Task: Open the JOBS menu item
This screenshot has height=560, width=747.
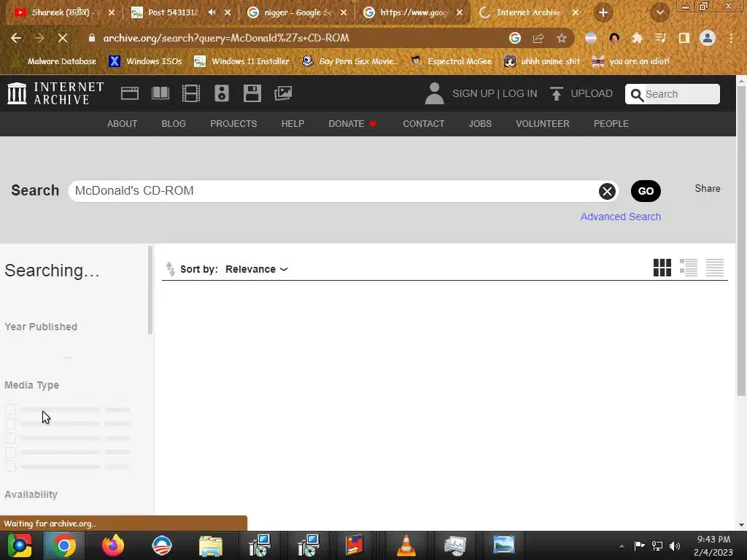Action: click(480, 124)
